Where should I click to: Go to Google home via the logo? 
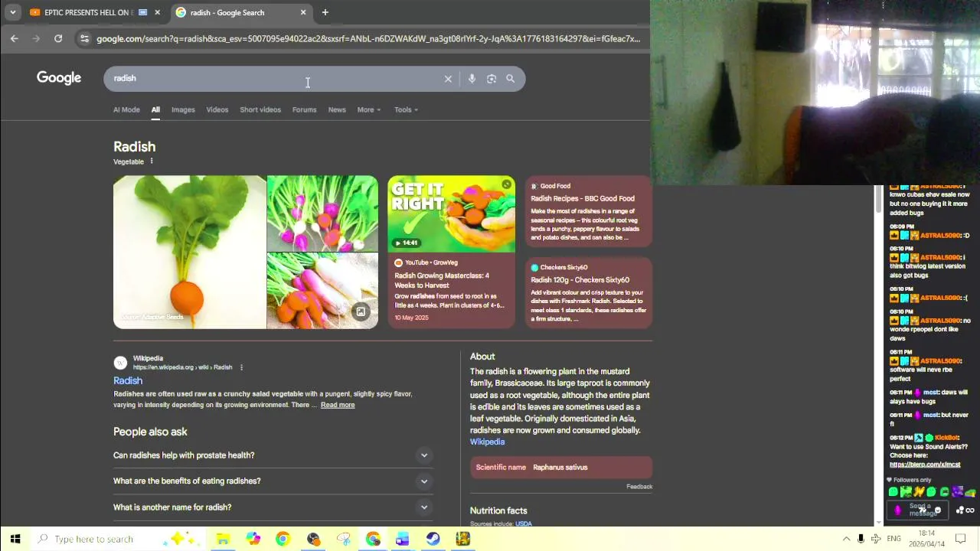[x=59, y=78]
